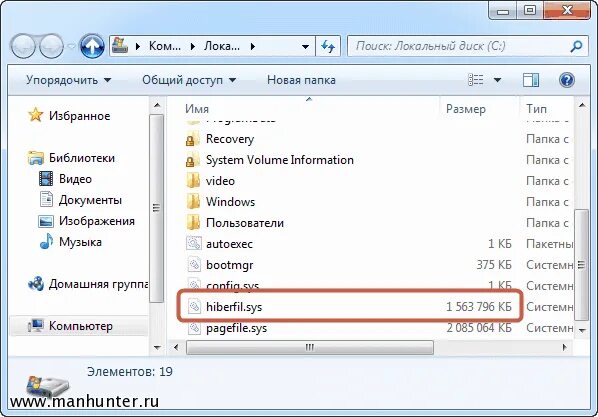This screenshot has width=598, height=417.
Task: Click file list scroll down arrow
Action: 582,330
